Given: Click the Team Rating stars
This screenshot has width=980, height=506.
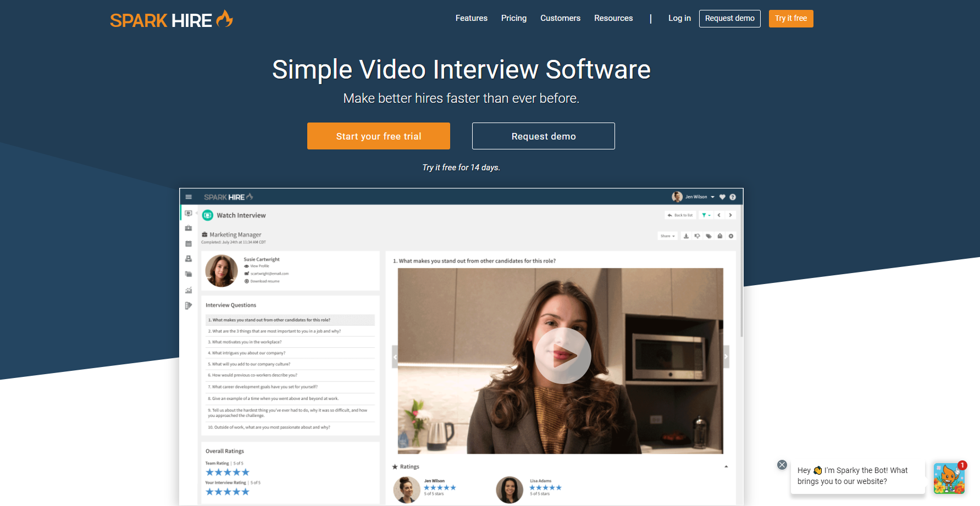Looking at the screenshot, I should [228, 472].
